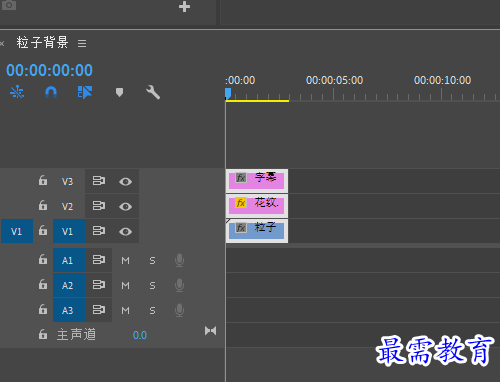Toggle A2 track targeting button
This screenshot has width=500, height=382.
[69, 285]
